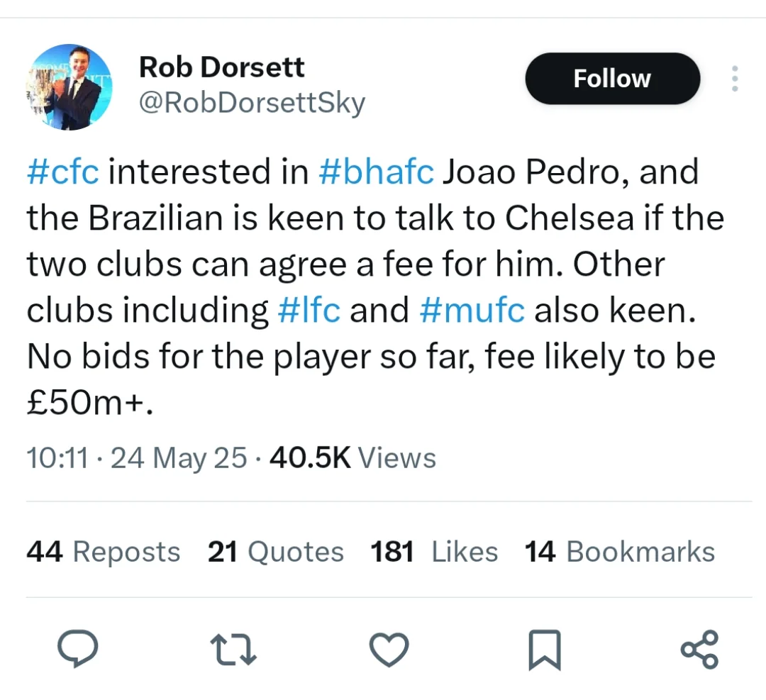Open the #mufc hashtag
The height and width of the screenshot is (700, 766).
[x=472, y=310]
